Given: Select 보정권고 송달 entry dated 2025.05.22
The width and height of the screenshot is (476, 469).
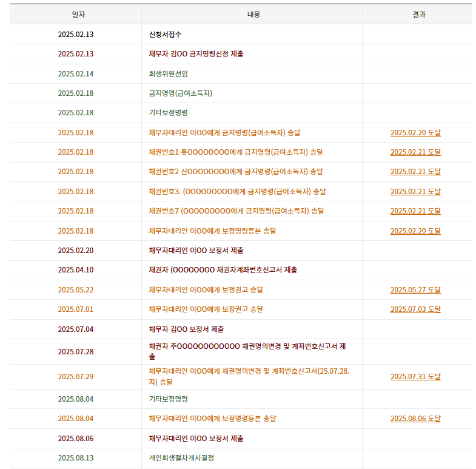Looking at the screenshot, I should pyautogui.click(x=206, y=290).
